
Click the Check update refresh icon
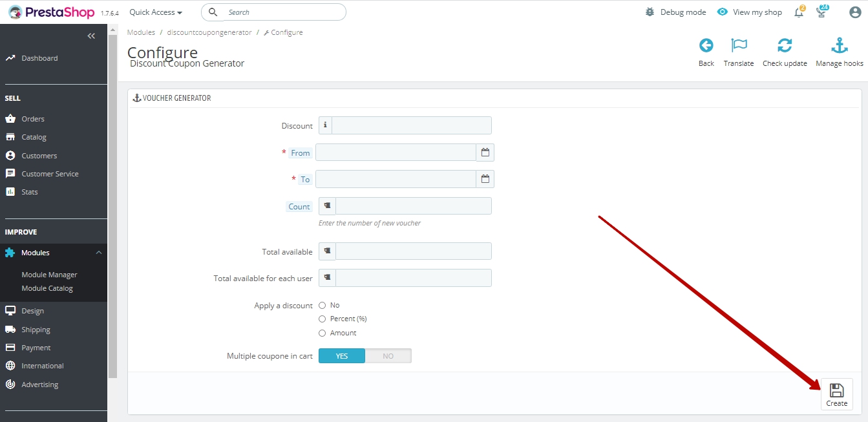(785, 46)
